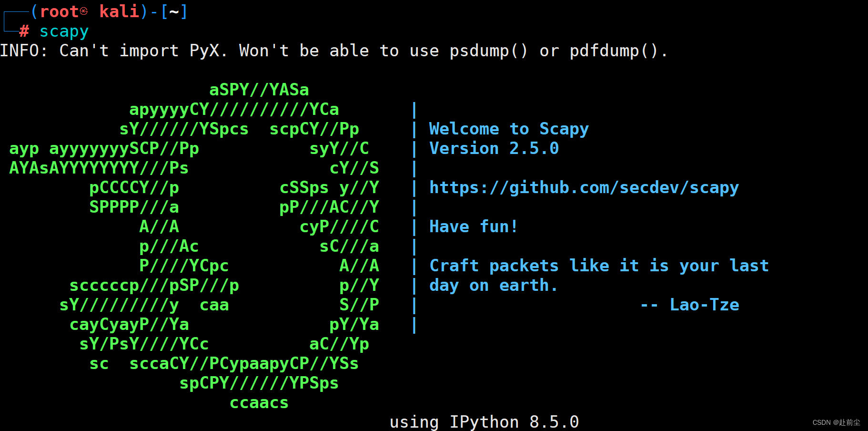Click the 'root' username in prompt
The height and width of the screenshot is (431, 868).
59,11
